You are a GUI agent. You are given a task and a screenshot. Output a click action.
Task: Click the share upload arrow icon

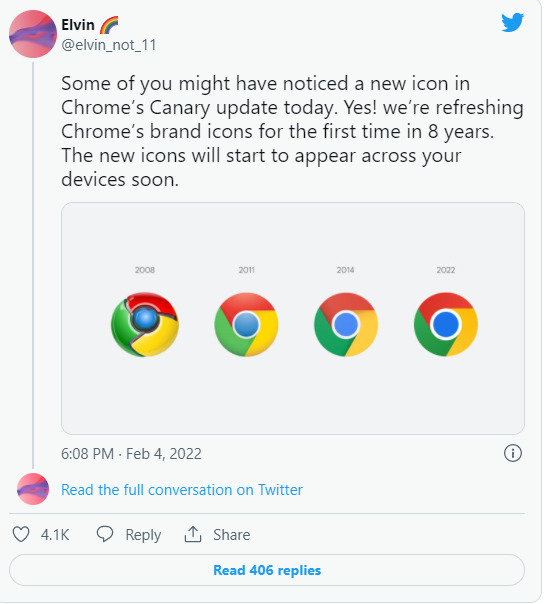193,534
